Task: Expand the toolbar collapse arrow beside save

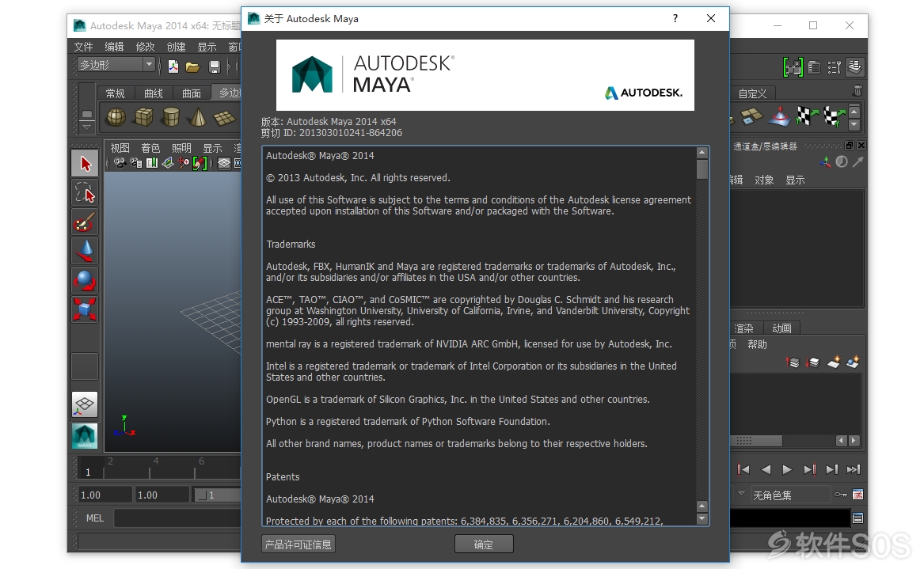Action: pyautogui.click(x=230, y=67)
